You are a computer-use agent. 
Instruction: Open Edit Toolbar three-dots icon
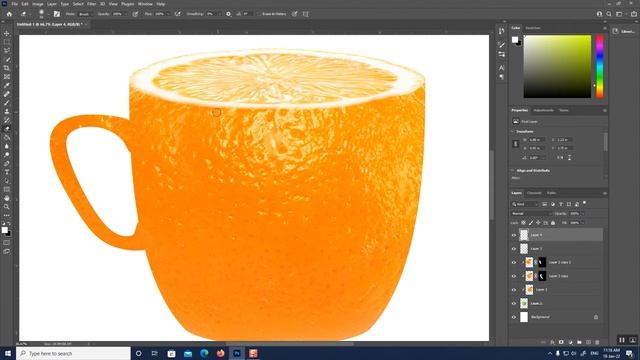click(7, 215)
